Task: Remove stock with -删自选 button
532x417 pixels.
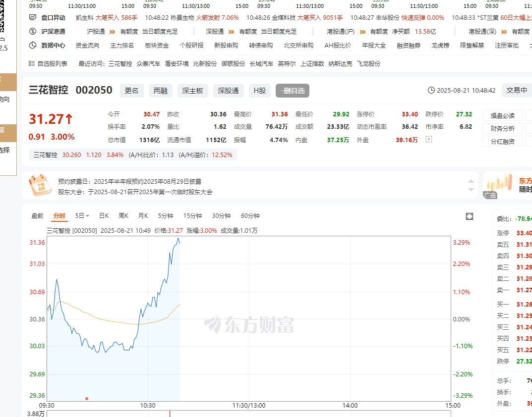Action: click(293, 91)
